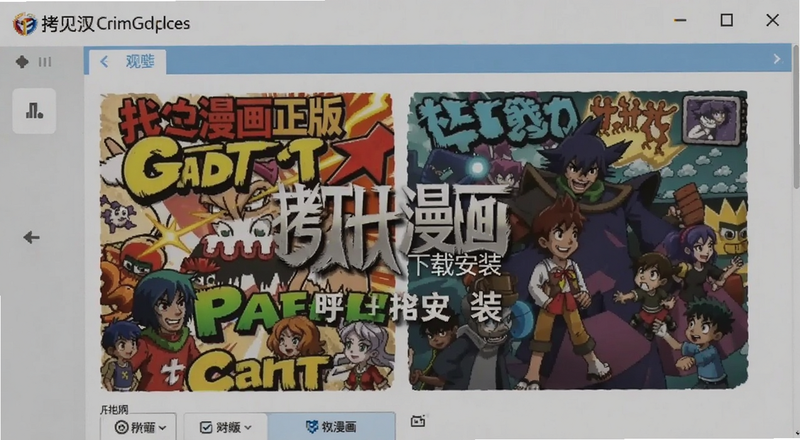
Task: Open the right dark comic cover thumbnail
Action: coord(579,240)
